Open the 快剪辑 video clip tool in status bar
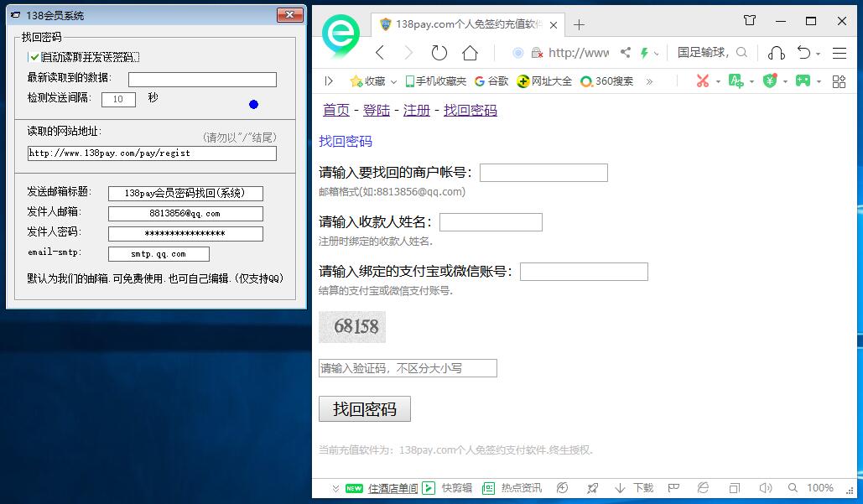Screen dimensions: 863x504 [x=448, y=488]
